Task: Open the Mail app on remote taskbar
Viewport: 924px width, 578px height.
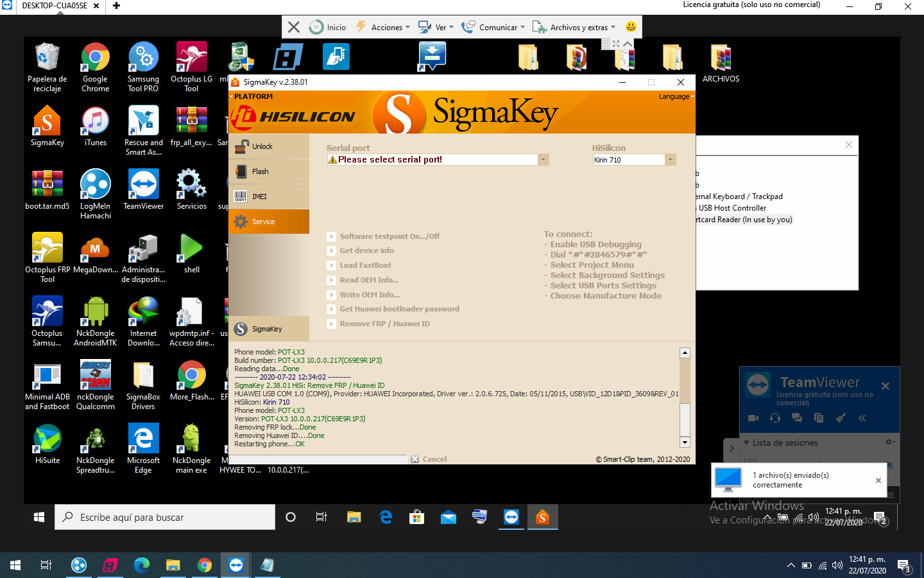Action: [x=449, y=517]
